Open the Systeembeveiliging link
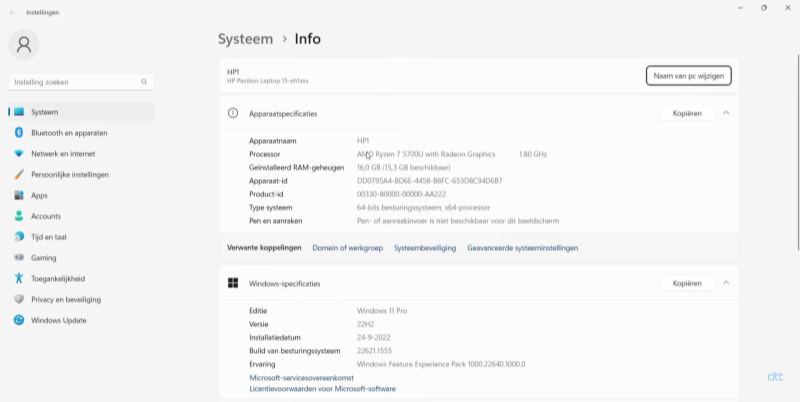Viewport: 800px width, 402px height. (425, 248)
